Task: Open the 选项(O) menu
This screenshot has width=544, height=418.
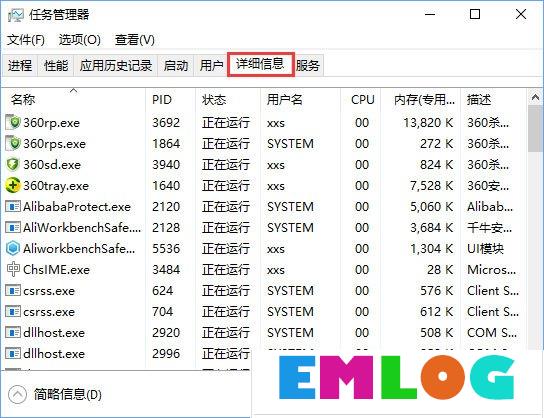Action: (79, 40)
